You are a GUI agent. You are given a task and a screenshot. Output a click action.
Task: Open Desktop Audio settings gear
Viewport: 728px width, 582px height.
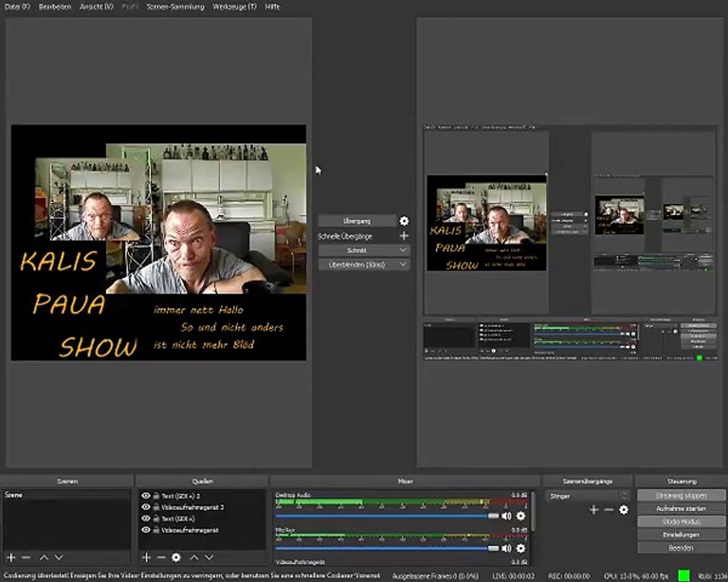[521, 516]
